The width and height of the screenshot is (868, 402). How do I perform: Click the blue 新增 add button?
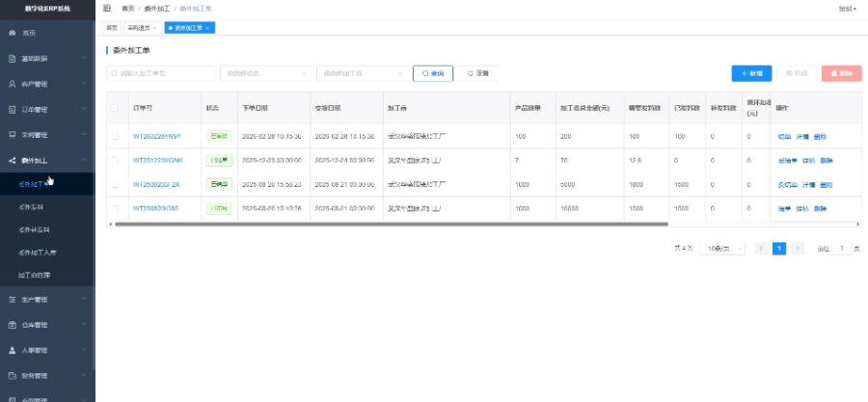(x=751, y=73)
